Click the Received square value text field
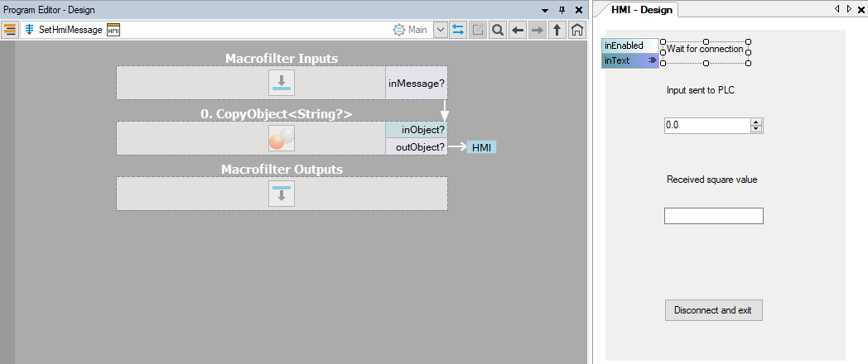 click(713, 216)
